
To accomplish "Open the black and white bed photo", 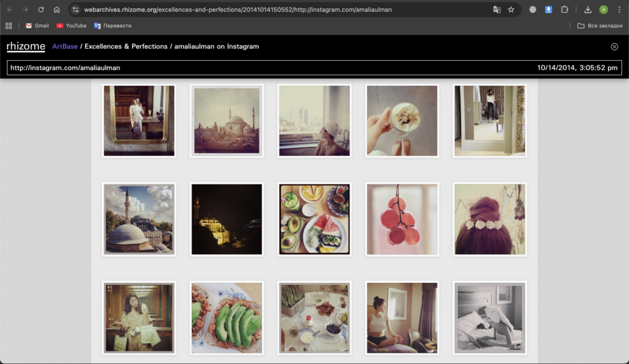I will [490, 318].
